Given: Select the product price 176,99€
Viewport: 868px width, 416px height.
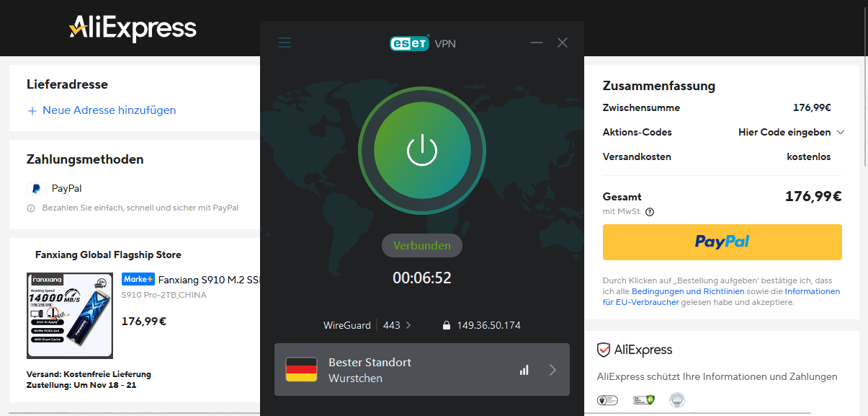Looking at the screenshot, I should point(143,322).
